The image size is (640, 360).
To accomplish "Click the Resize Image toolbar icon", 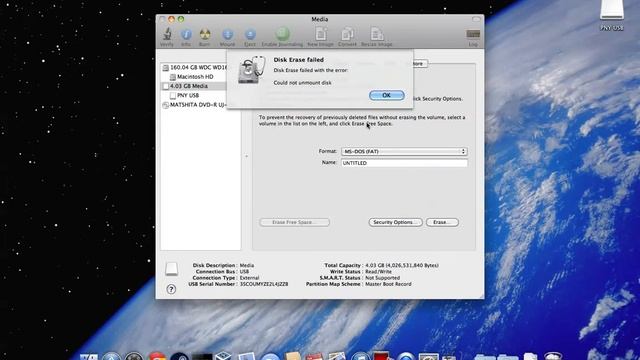I will (377, 34).
